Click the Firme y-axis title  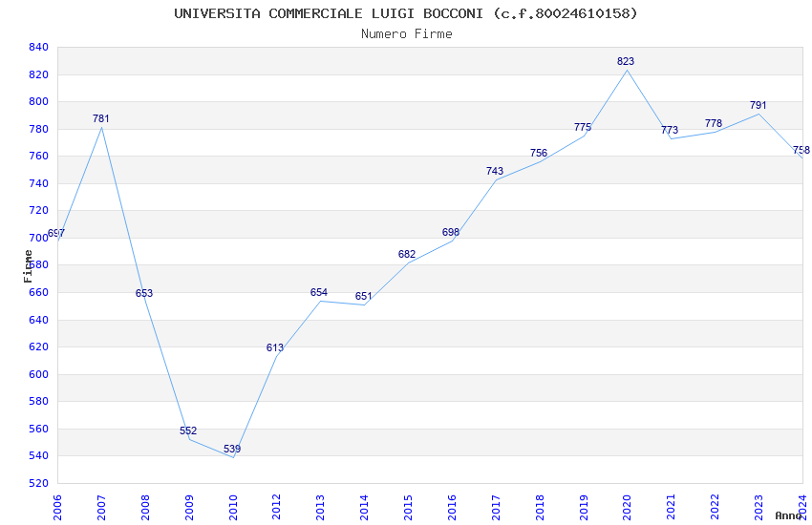click(x=28, y=266)
